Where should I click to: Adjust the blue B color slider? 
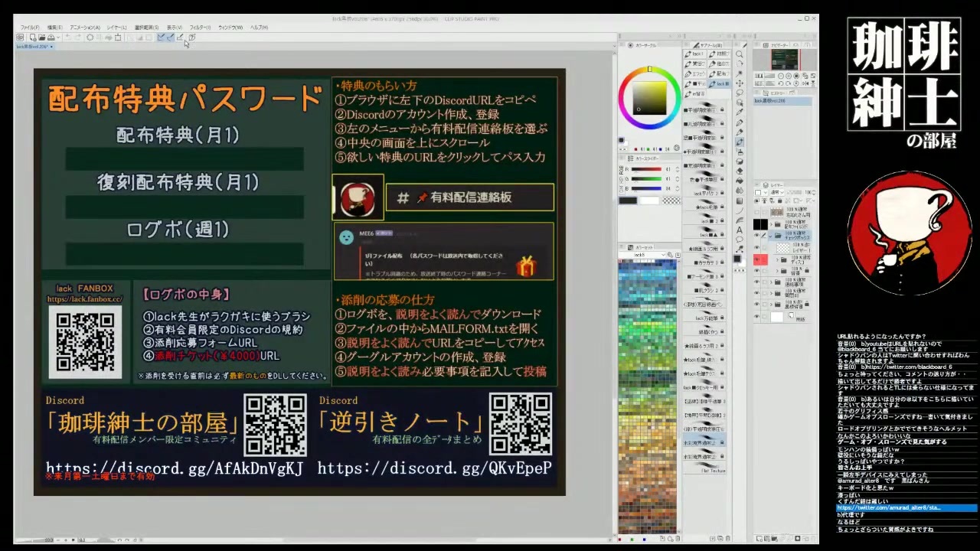pos(647,188)
